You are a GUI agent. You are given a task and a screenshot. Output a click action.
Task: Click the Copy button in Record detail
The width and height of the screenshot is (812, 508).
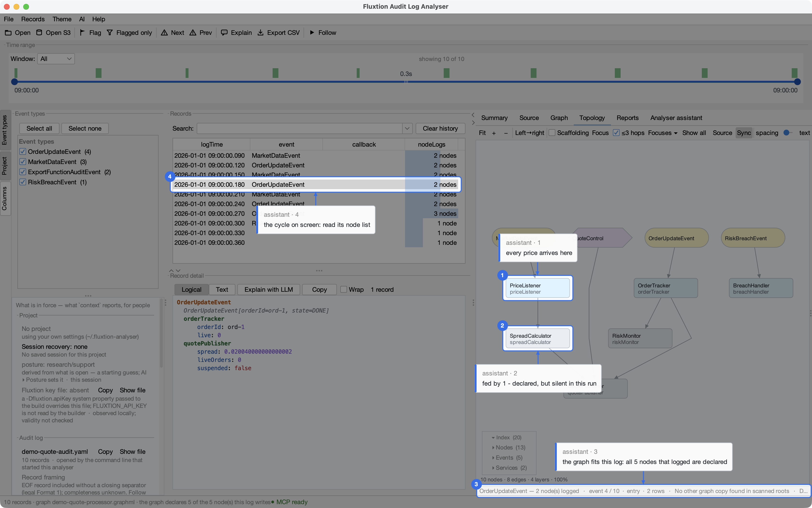point(319,289)
